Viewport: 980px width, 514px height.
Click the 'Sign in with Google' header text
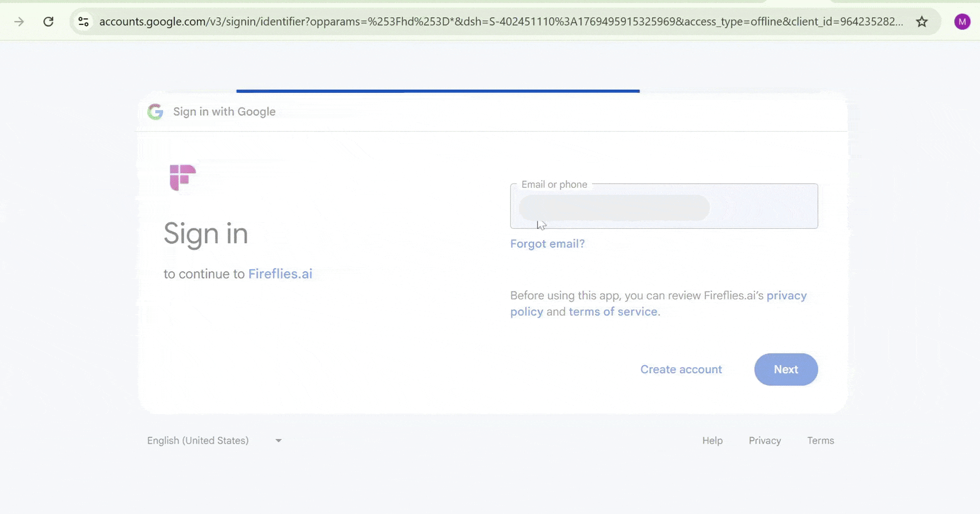[224, 112]
